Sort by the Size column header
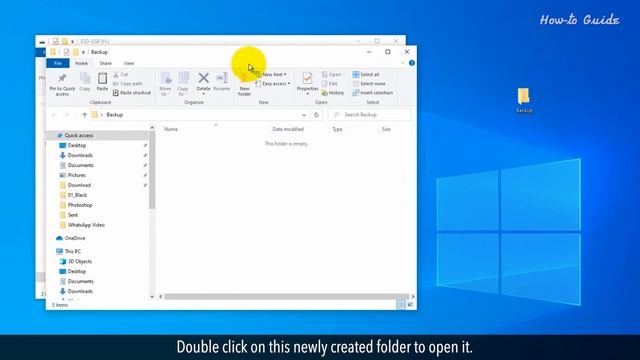Screen dimensions: 640x360 coord(386,129)
